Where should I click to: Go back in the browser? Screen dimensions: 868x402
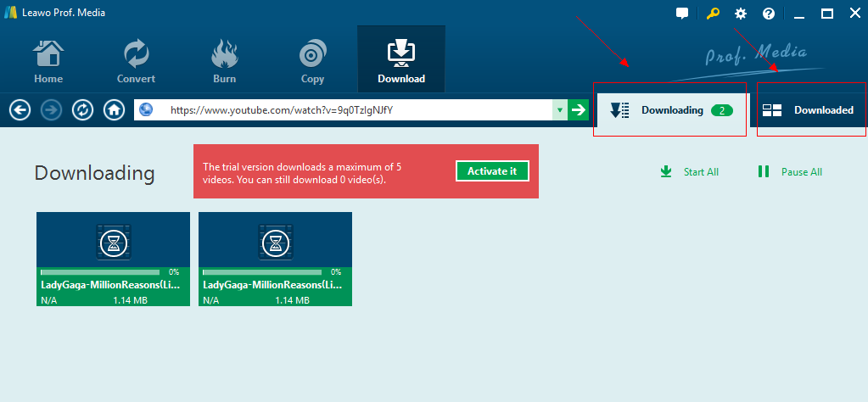(20, 110)
